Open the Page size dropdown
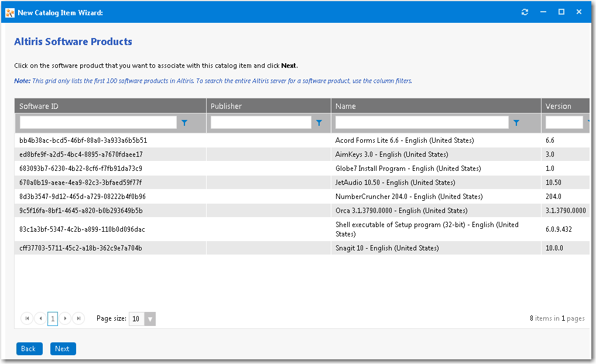Screen dimensions: 596x364 150,318
